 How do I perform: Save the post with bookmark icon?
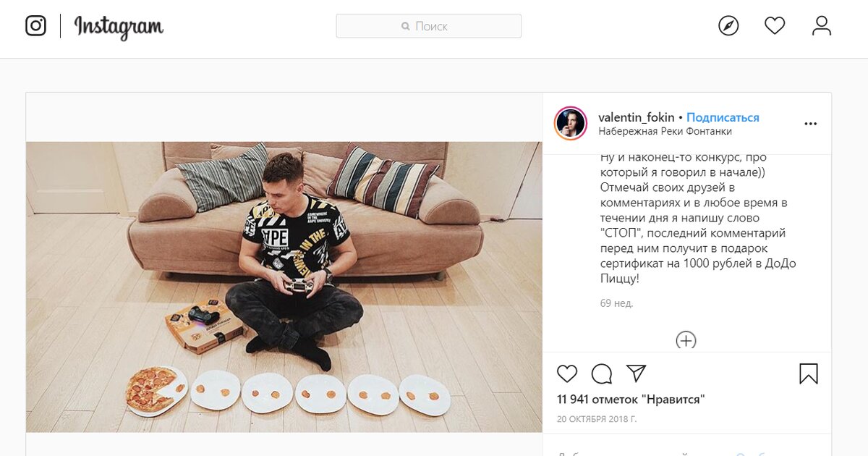809,373
